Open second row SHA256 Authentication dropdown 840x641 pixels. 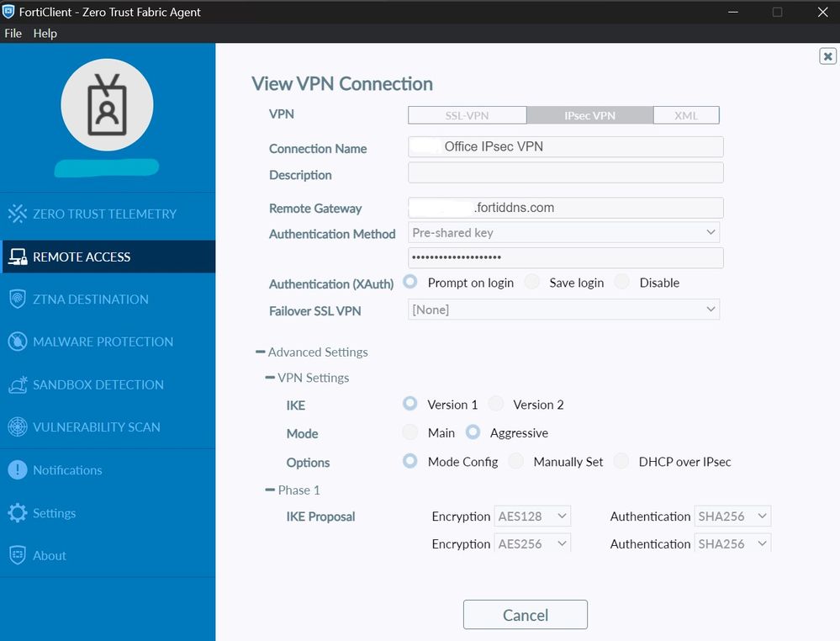point(732,543)
